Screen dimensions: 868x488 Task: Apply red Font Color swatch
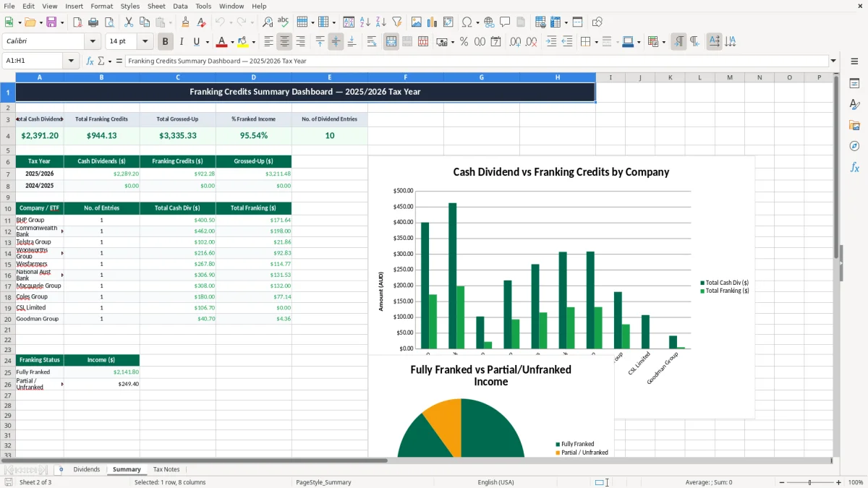221,42
